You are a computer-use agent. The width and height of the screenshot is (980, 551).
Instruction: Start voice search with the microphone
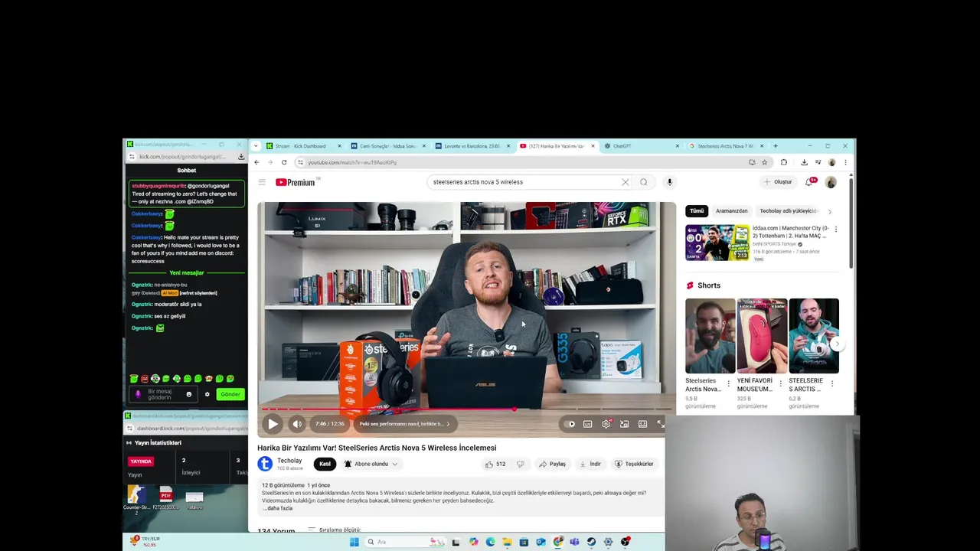669,182
